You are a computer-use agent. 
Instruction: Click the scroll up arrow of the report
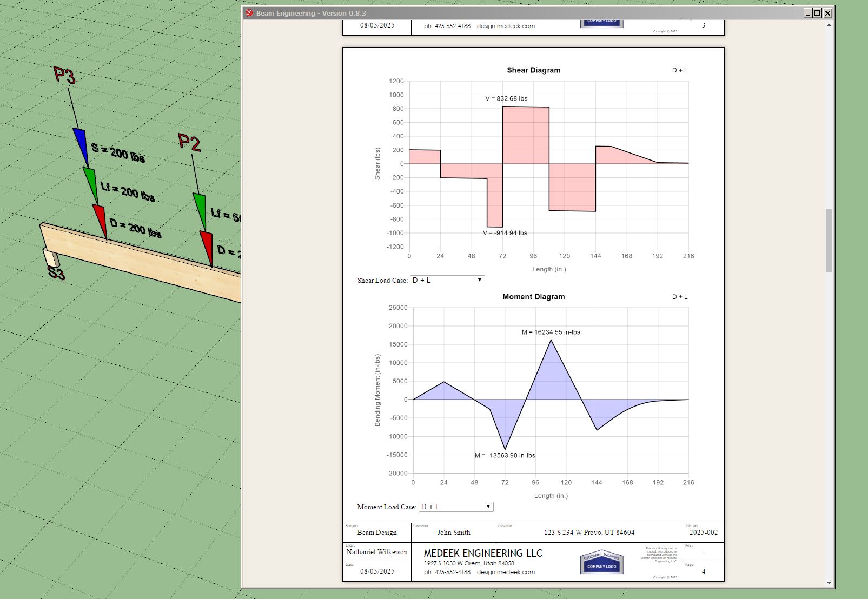point(829,25)
